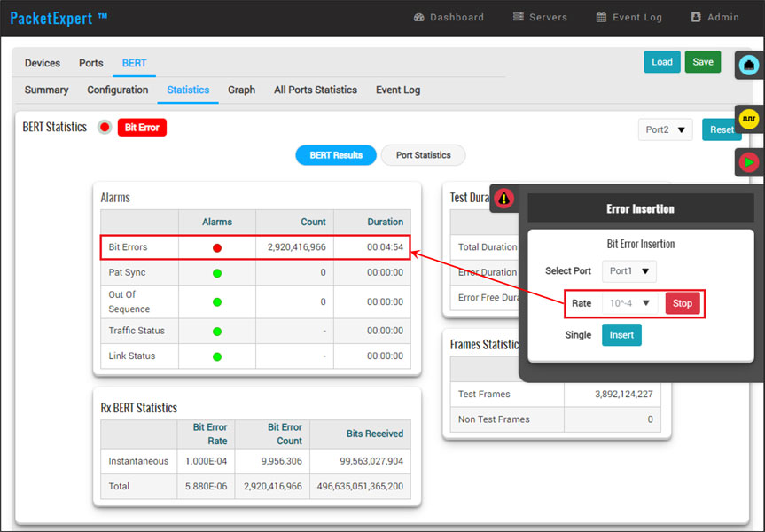The image size is (765, 532).
Task: Click the red Bit Error status badge
Action: pos(142,128)
